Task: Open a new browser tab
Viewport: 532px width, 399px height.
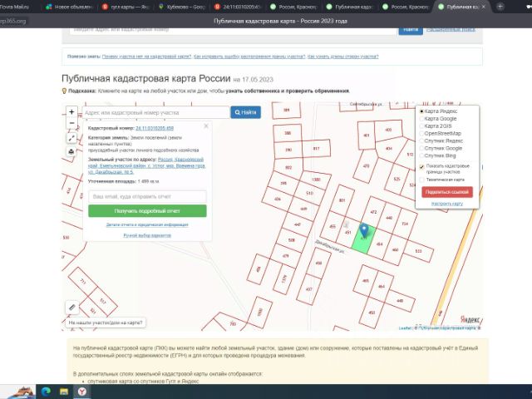Action: (500, 6)
